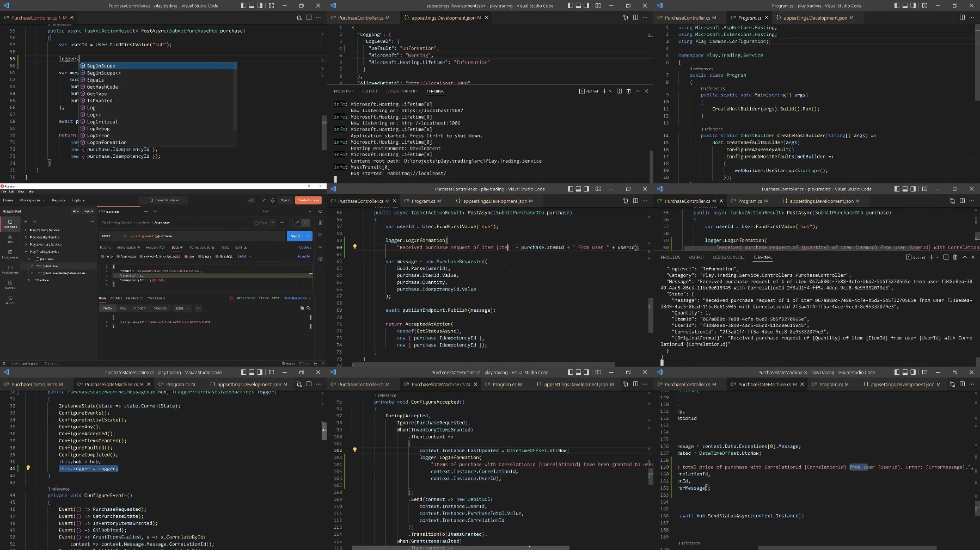
Task: Open the Environments sidebar section in Postman
Action: (10, 254)
